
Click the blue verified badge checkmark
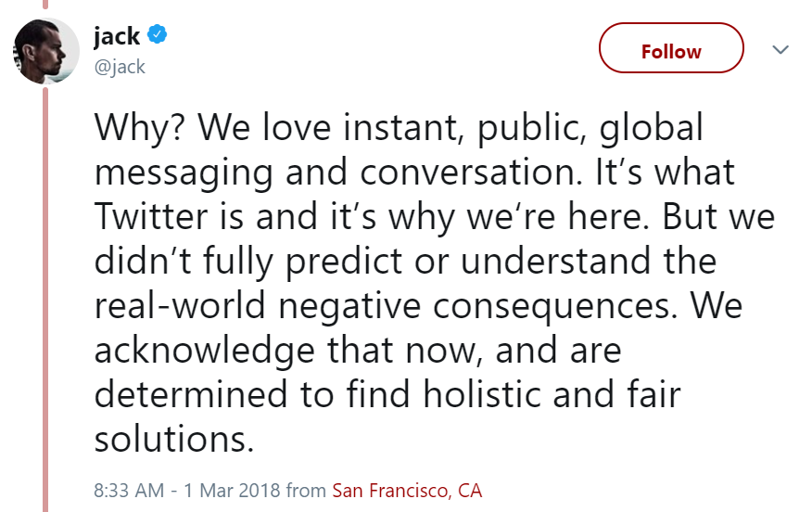pyautogui.click(x=157, y=34)
